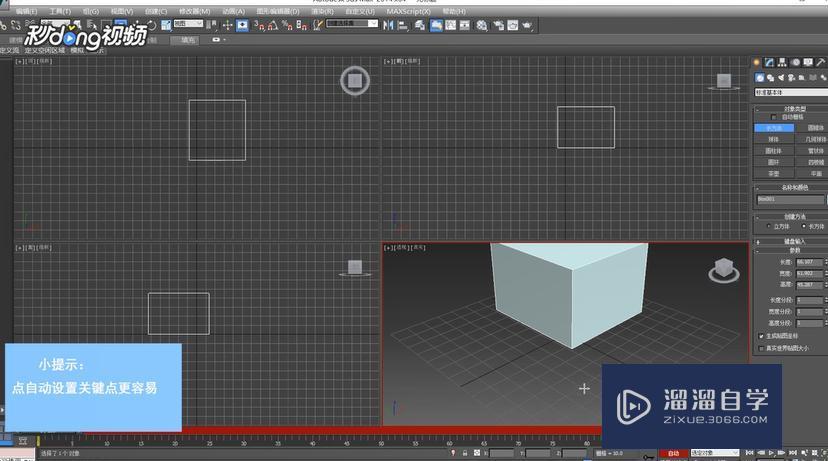828x461 pixels.
Task: Click the Rendered Frame Window icon
Action: [x=513, y=25]
